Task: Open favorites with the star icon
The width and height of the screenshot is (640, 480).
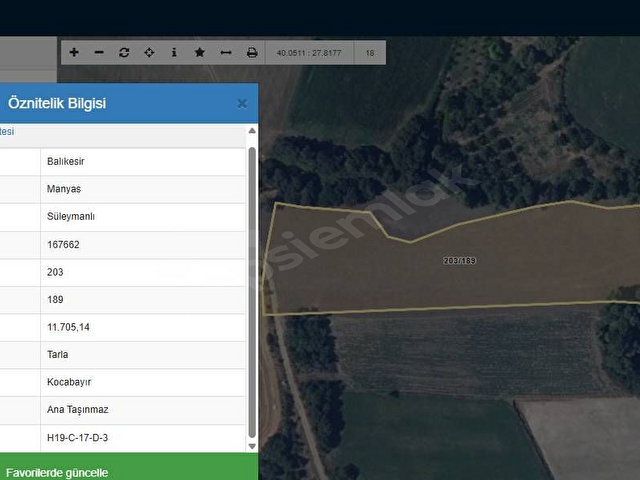Action: point(200,52)
